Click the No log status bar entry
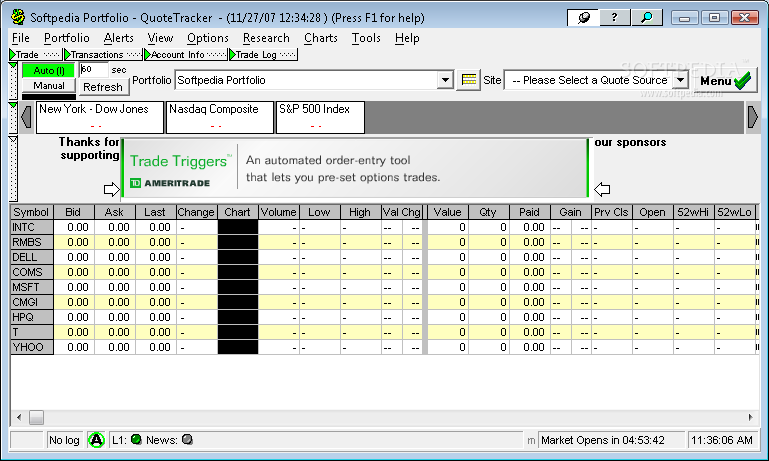Image resolution: width=769 pixels, height=461 pixels. (64, 440)
